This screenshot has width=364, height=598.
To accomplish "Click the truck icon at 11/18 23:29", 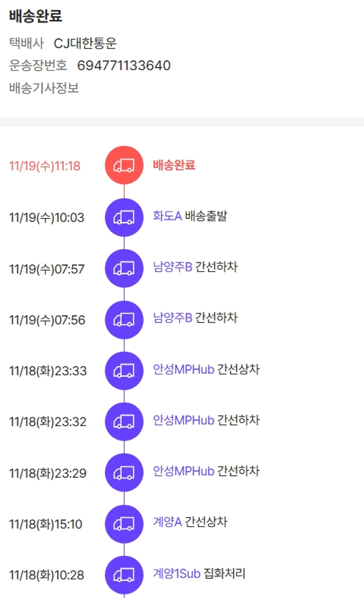I will pyautogui.click(x=124, y=473).
